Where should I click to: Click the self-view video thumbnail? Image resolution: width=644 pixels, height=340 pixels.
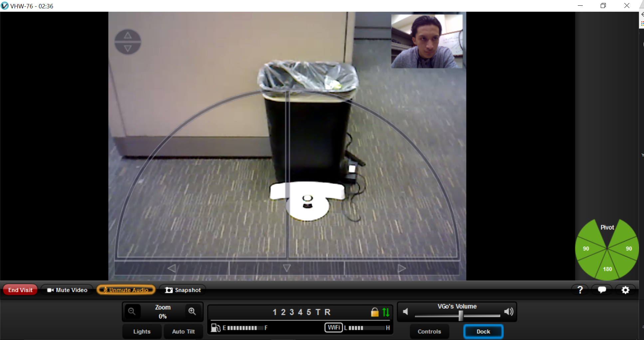coord(427,41)
